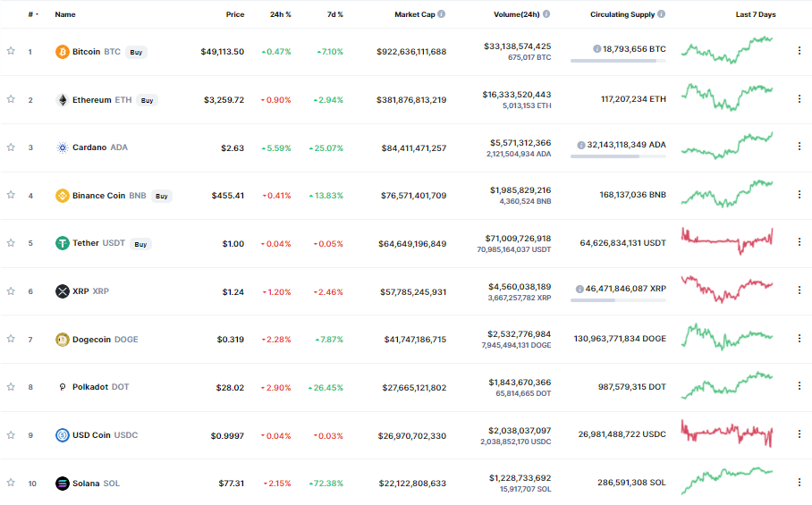Click the Cardano logo icon
Screen dimensions: 812x505
[x=62, y=147]
